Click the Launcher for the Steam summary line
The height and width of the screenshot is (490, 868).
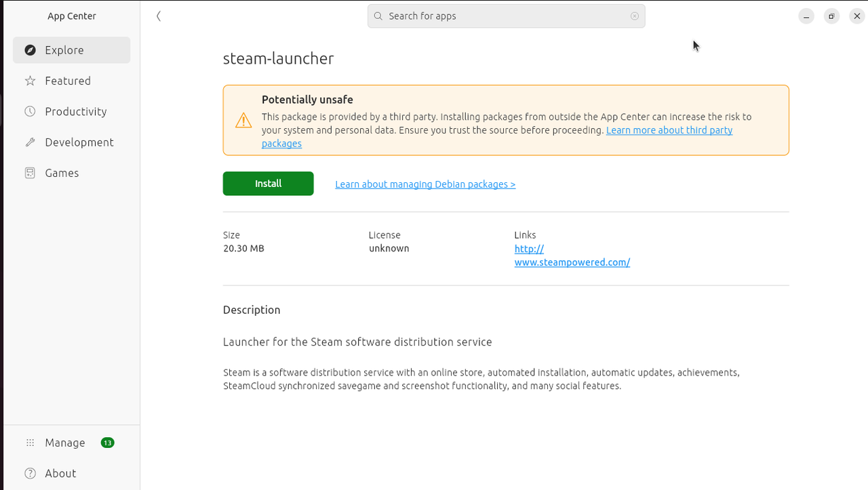pos(357,342)
